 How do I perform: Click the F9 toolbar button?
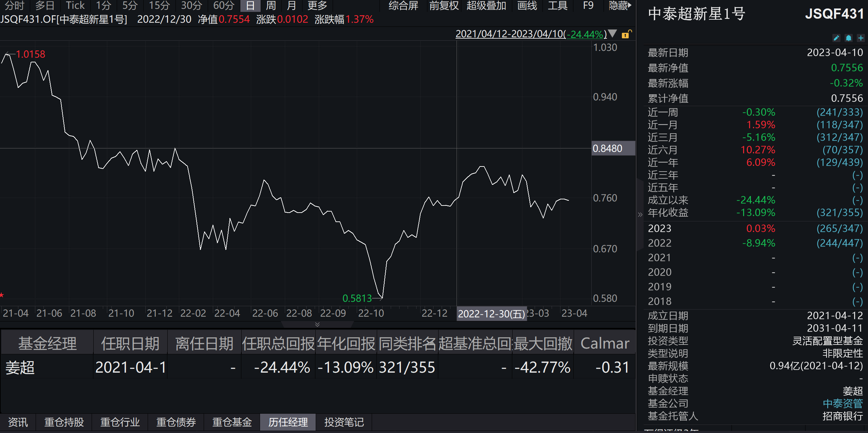click(x=588, y=5)
